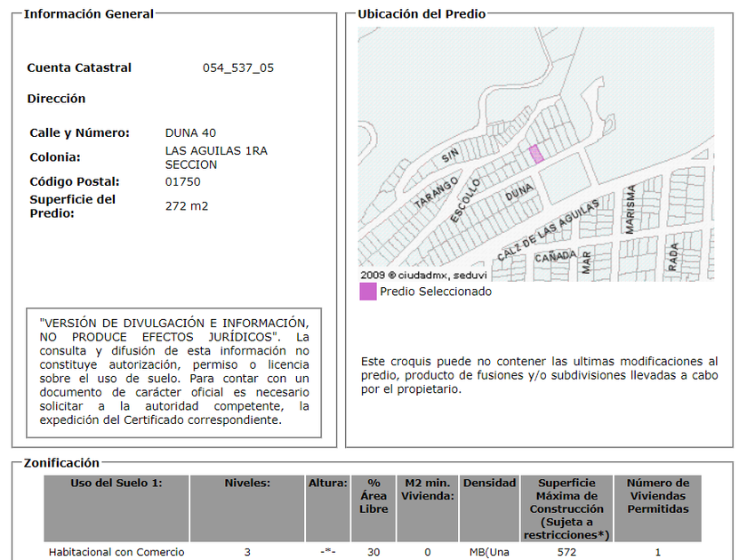Click the cadastral account value 054_537_05

tap(238, 68)
